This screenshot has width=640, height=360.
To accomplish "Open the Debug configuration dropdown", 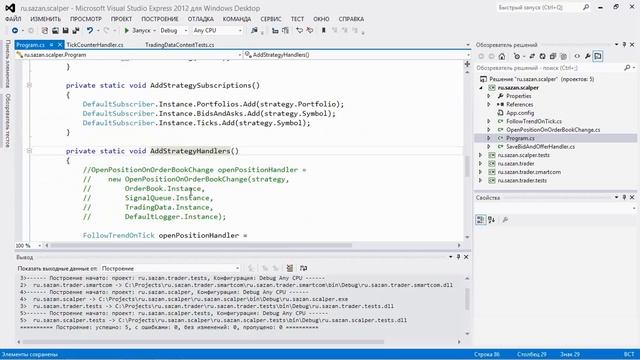I will click(x=173, y=31).
